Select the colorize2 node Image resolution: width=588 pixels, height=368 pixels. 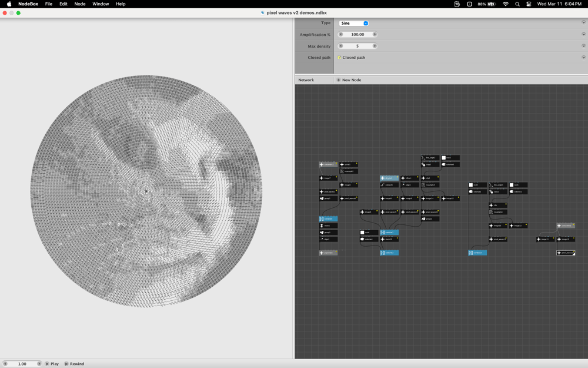[477, 191]
